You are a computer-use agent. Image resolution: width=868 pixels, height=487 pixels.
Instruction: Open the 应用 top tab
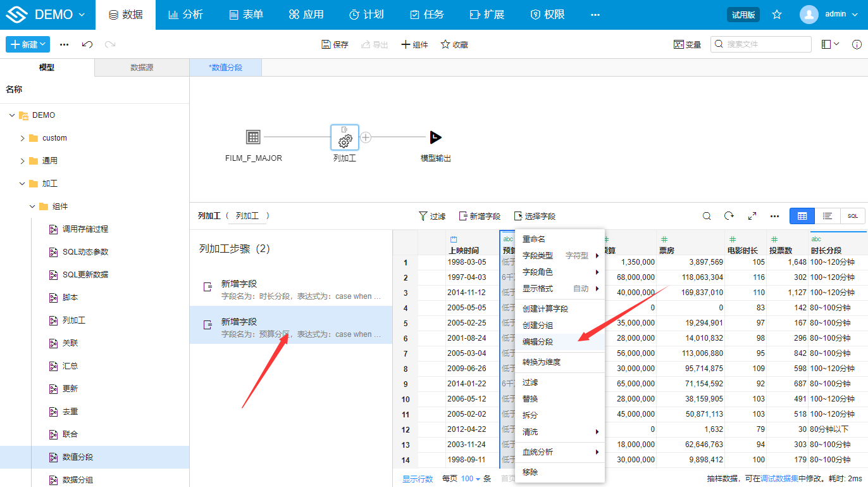tap(306, 15)
